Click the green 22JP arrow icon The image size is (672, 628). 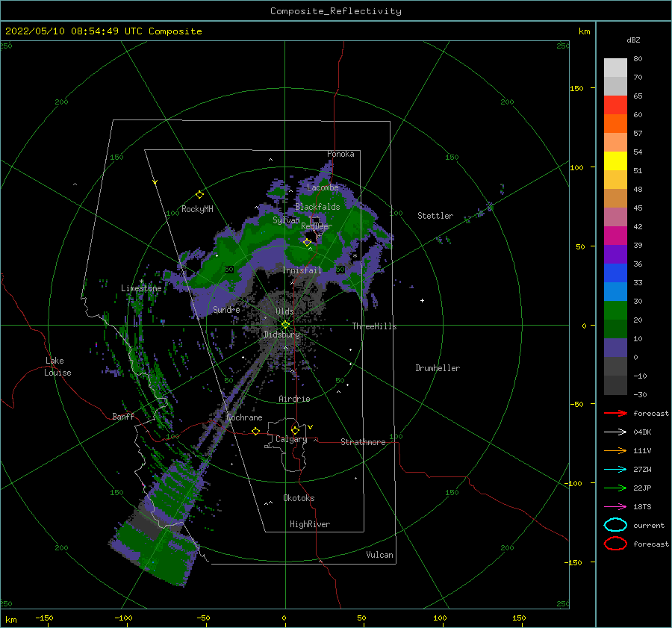(615, 488)
